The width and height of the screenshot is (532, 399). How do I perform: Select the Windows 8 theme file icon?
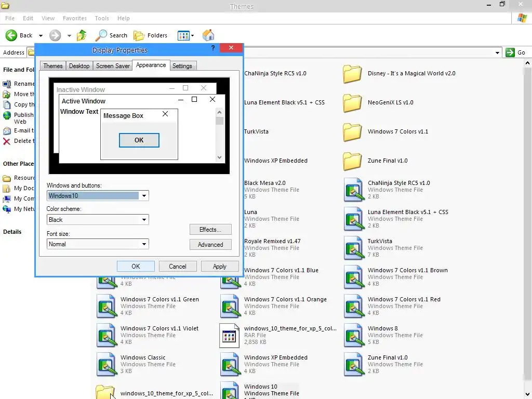point(354,336)
